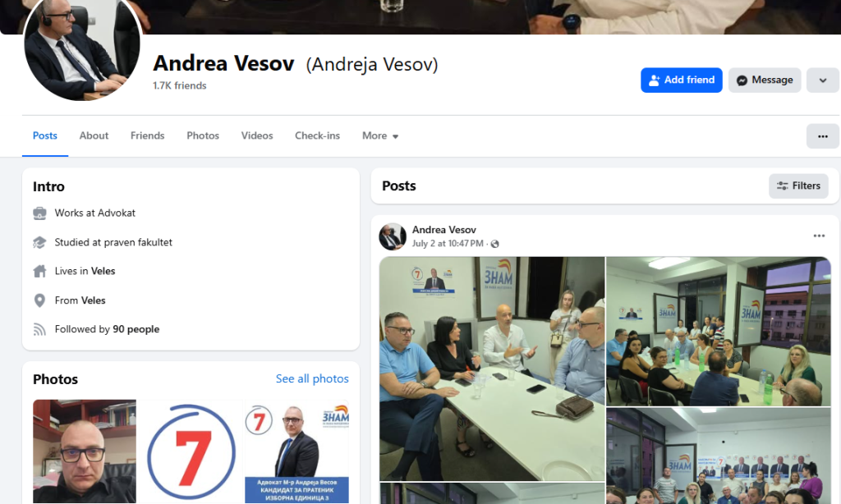Screen dimensions: 841x504
Task: Open the Videos tab
Action: pos(257,135)
